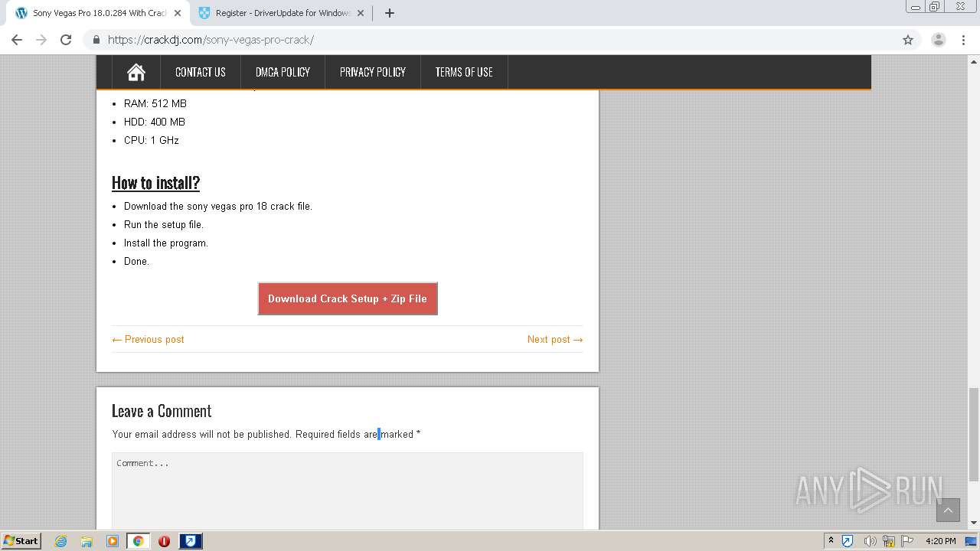Image resolution: width=980 pixels, height=551 pixels.
Task: Launch the media player taskbar icon
Action: coord(113,541)
